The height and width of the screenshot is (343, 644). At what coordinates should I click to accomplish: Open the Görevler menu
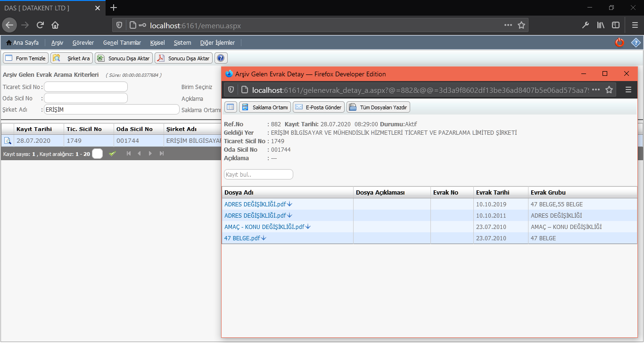pos(83,43)
